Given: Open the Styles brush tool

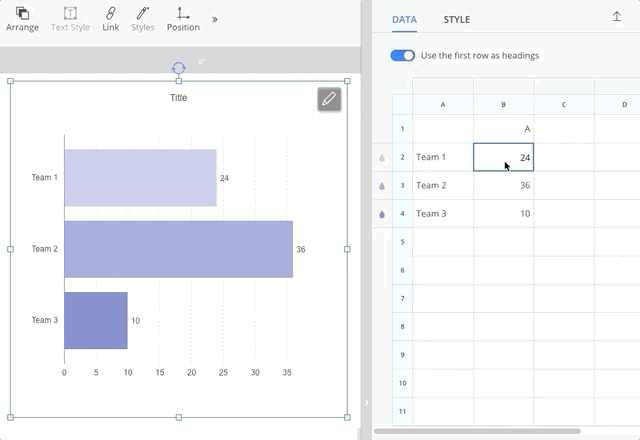Looking at the screenshot, I should [143, 18].
